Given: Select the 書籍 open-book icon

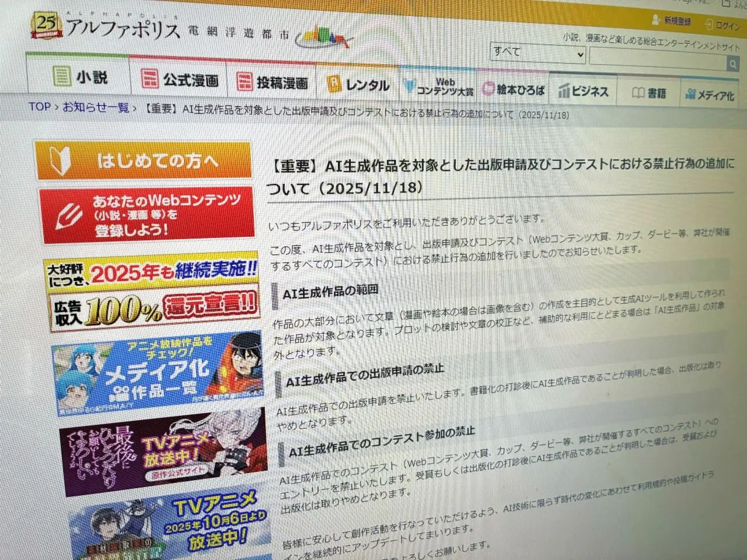Looking at the screenshot, I should pos(638,93).
